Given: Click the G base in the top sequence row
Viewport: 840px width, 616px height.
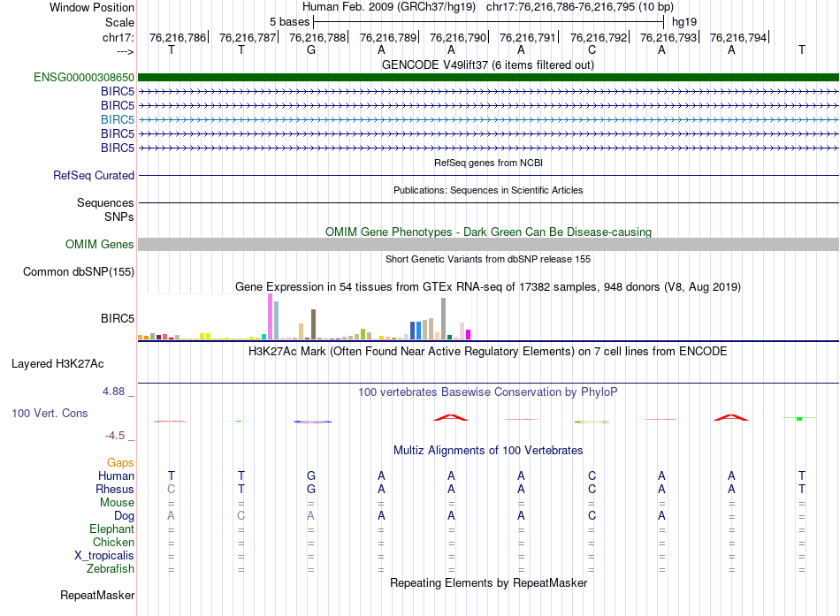Looking at the screenshot, I should 311,49.
